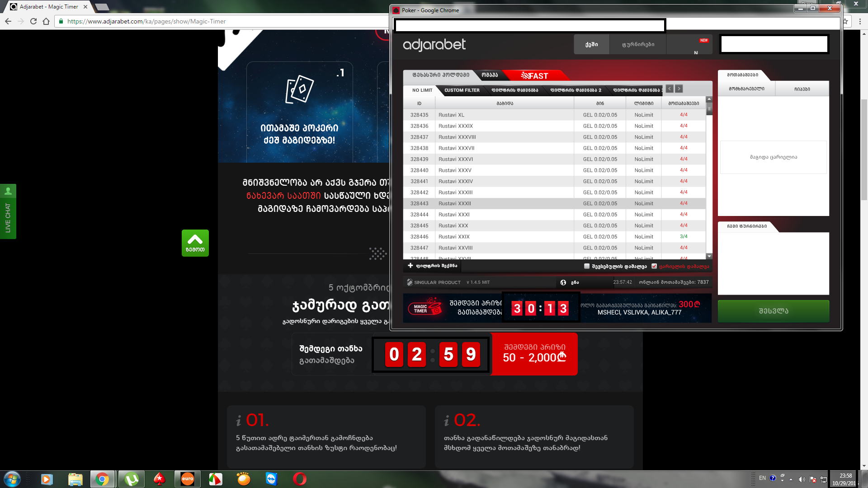Click the Chrome address bar URL
Image resolution: width=868 pixels, height=488 pixels.
pyautogui.click(x=146, y=21)
